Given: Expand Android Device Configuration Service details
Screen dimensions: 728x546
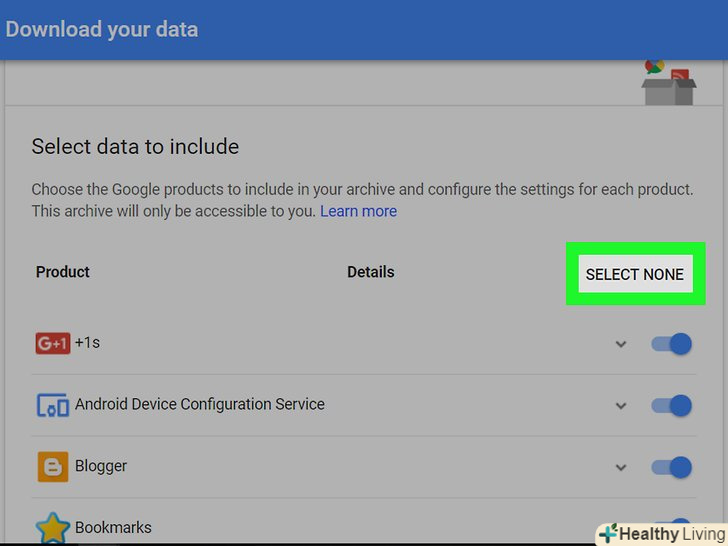Looking at the screenshot, I should coord(621,406).
